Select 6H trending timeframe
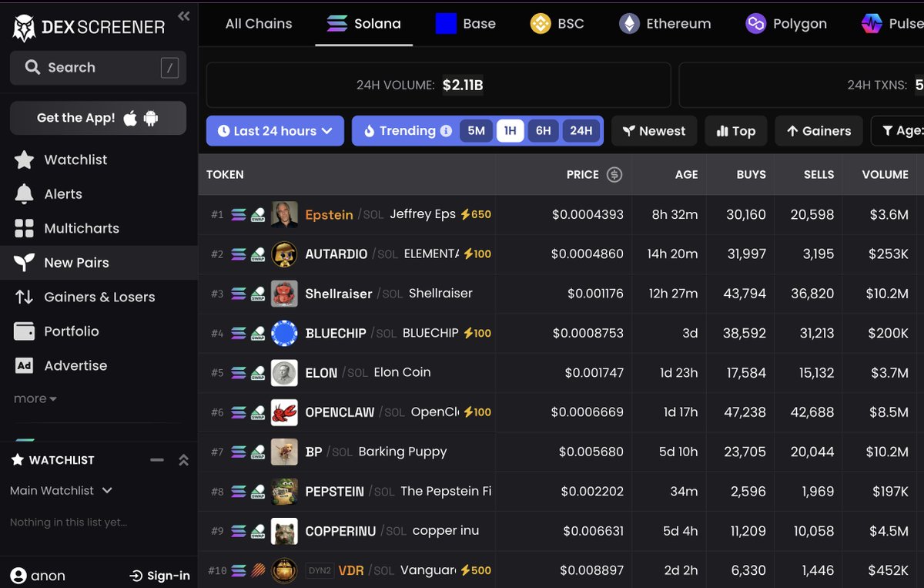The height and width of the screenshot is (588, 924). click(544, 131)
